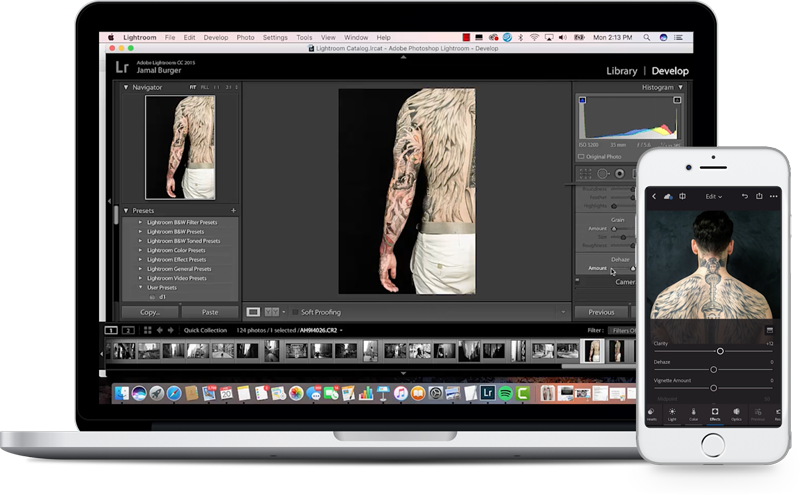
Task: Select the Crop Overlay grid tool
Action: 585,174
